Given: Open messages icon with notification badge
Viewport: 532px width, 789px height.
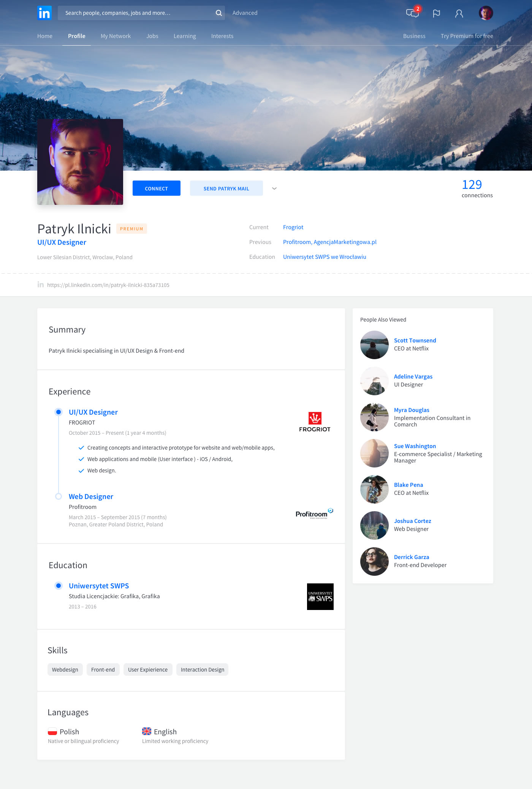Looking at the screenshot, I should pos(413,13).
